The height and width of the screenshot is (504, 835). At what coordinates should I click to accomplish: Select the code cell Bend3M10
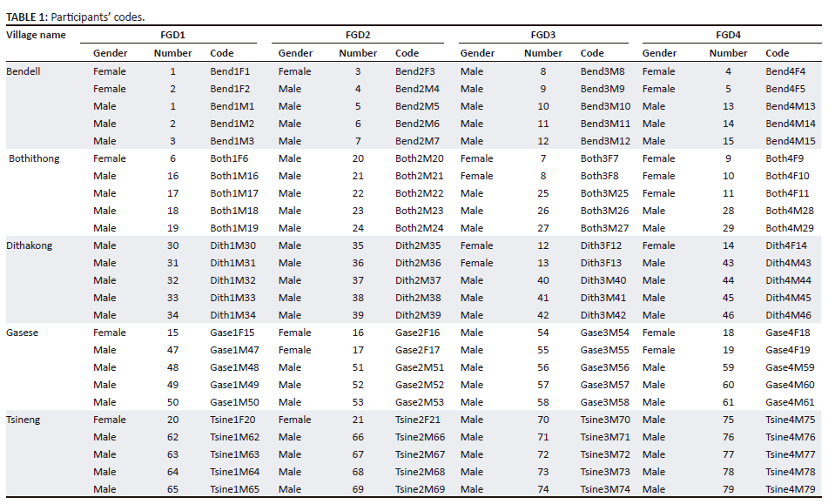click(x=605, y=106)
